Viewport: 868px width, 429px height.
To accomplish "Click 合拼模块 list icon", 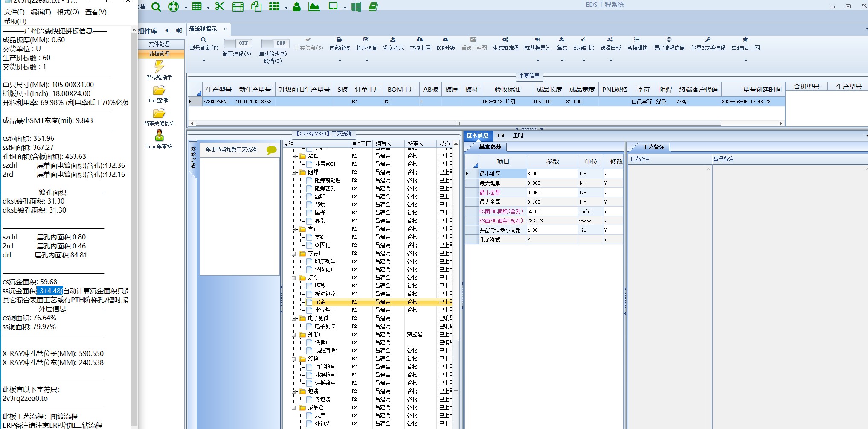I will (637, 44).
